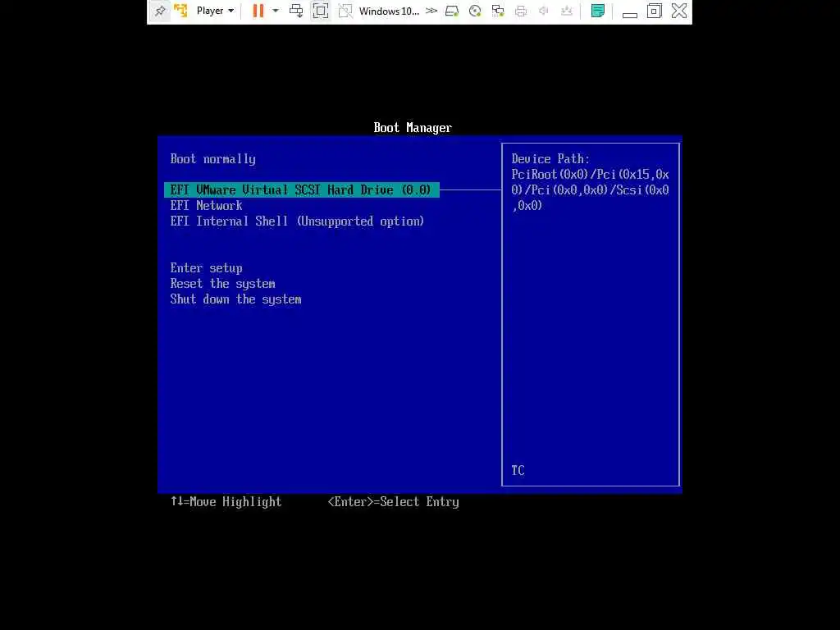Screen dimensions: 840x630
Task: Click the TC text in the device panel
Action: pyautogui.click(x=518, y=470)
